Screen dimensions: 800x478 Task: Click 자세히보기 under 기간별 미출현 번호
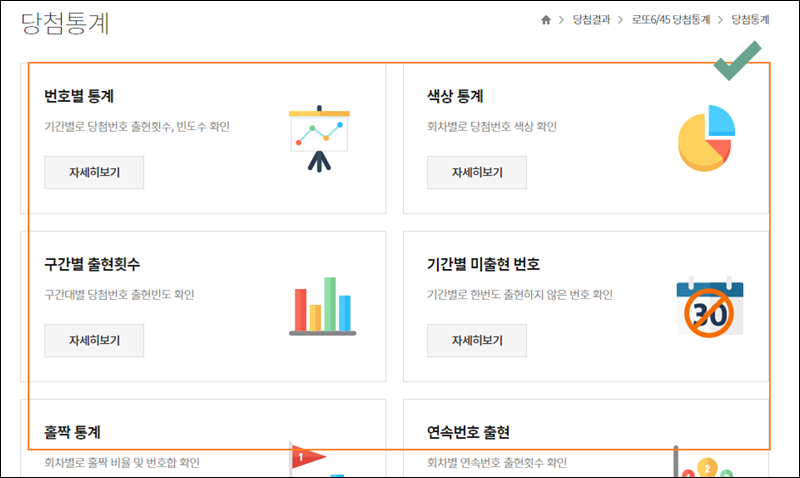click(x=477, y=340)
